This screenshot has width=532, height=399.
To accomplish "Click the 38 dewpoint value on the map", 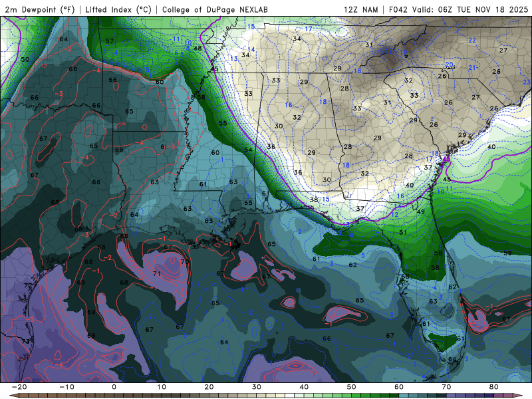I will 314,200.
